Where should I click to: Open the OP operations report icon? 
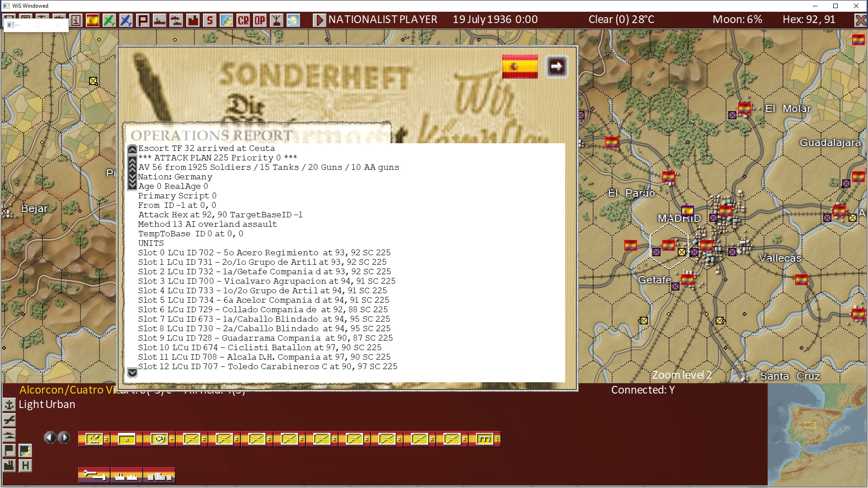point(260,20)
